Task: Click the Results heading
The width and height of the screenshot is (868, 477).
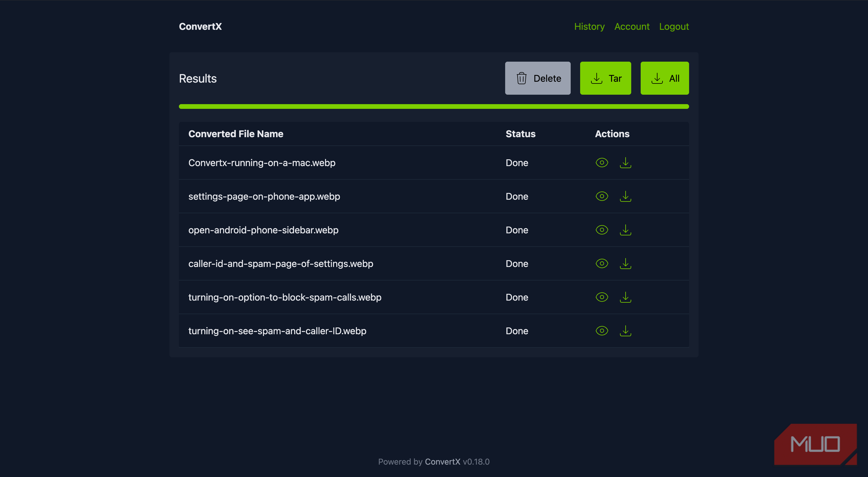Action: pos(198,78)
